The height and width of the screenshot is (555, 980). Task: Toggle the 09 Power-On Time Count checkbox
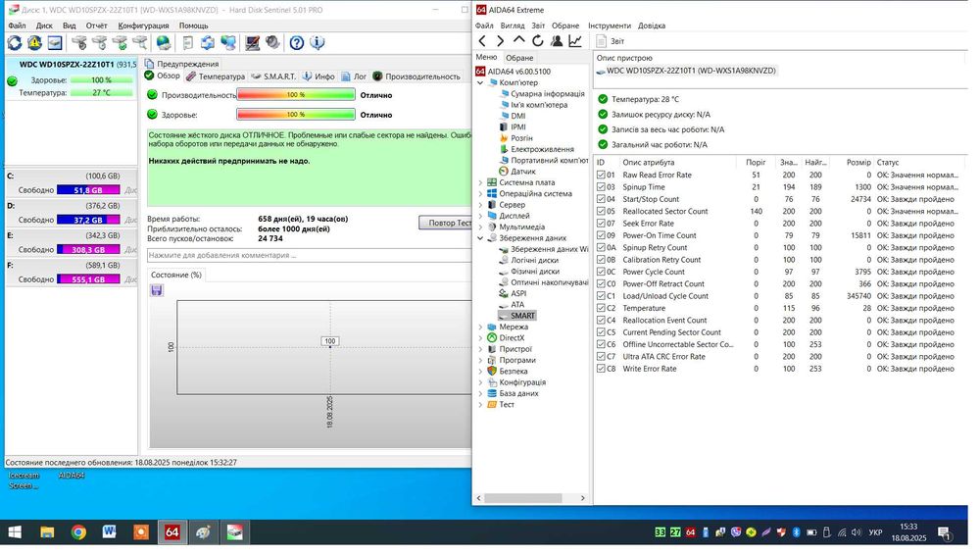pyautogui.click(x=601, y=235)
